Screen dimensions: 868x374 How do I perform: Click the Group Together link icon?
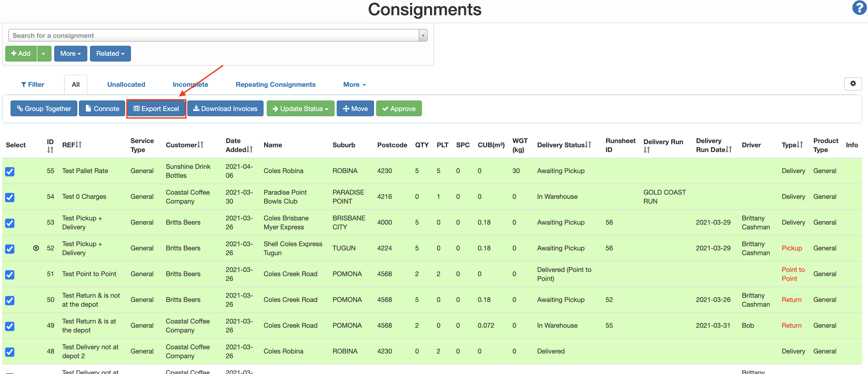pos(20,109)
